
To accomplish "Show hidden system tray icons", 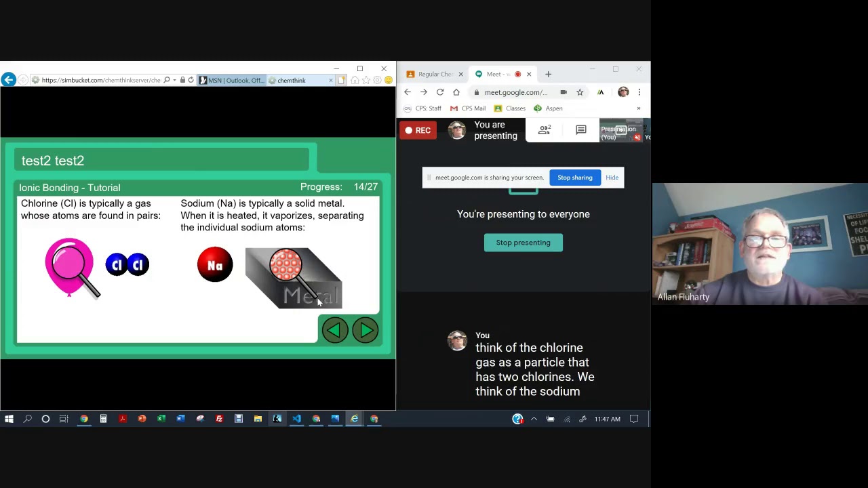I will [534, 419].
